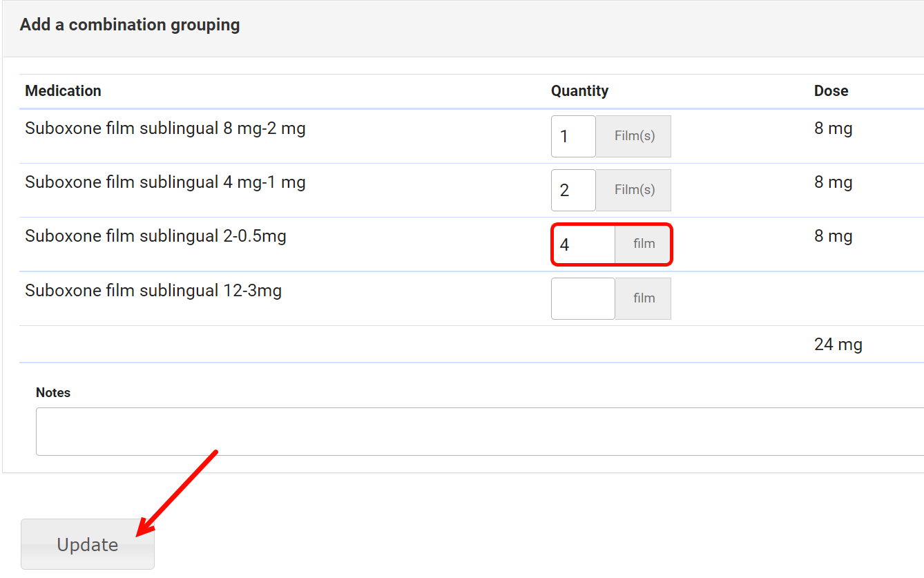
Task: Click the Notes field label
Action: coord(53,392)
